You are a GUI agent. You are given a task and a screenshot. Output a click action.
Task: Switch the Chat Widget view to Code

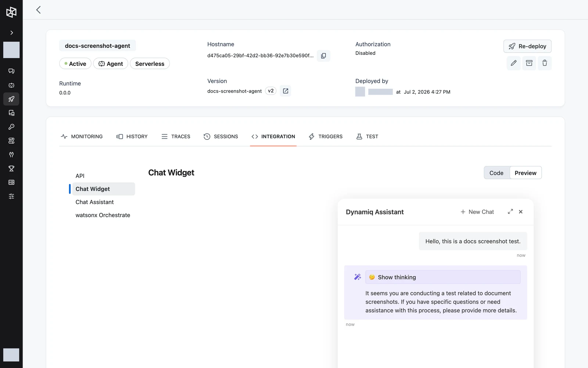[x=496, y=173]
